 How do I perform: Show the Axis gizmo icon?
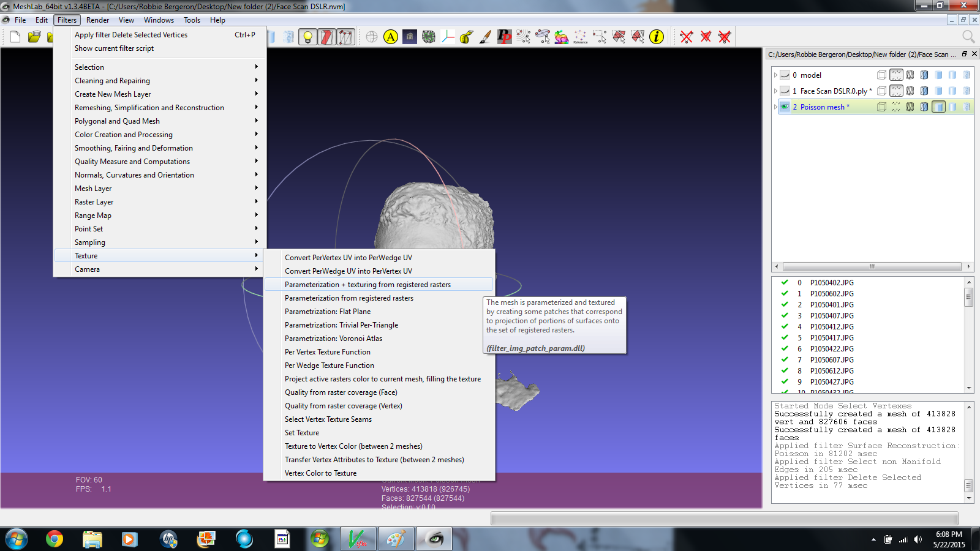coord(448,37)
